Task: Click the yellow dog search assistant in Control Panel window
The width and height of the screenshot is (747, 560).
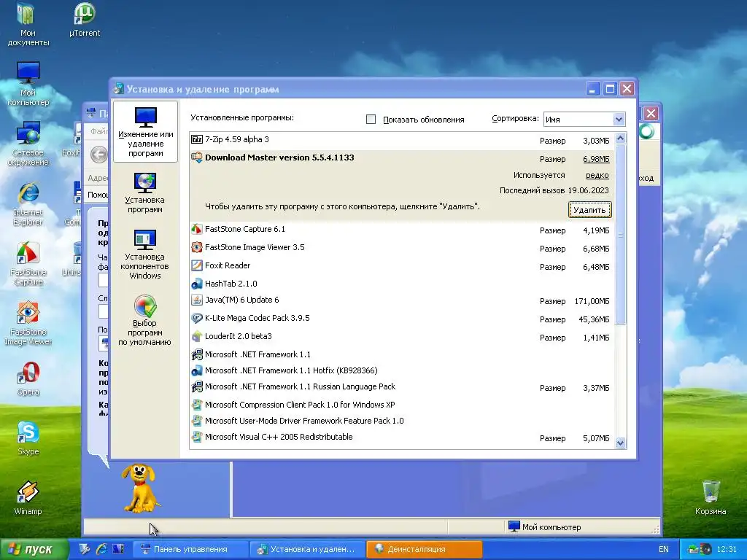Action: click(139, 488)
